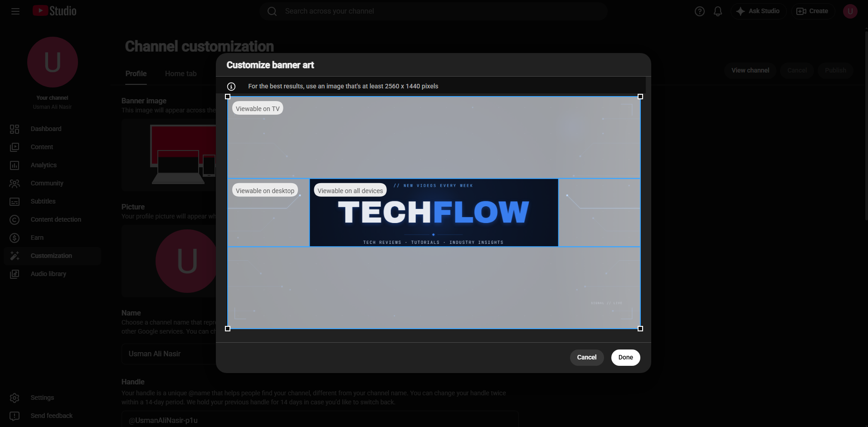Select Customization in sidebar

pyautogui.click(x=52, y=256)
